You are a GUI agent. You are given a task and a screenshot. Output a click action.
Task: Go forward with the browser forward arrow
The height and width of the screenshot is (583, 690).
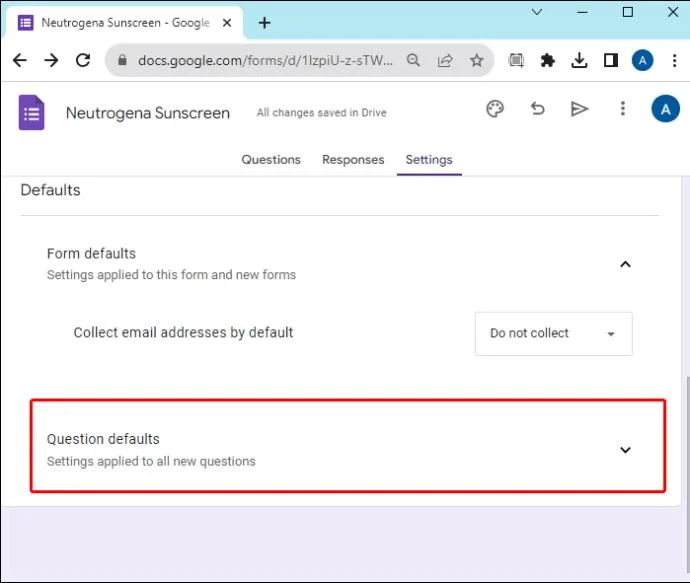pos(51,60)
